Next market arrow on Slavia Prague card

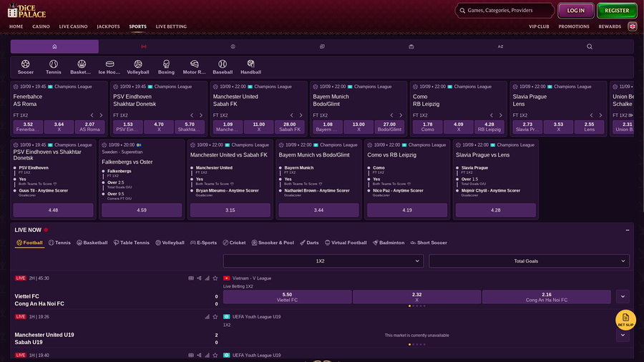pos(600,115)
